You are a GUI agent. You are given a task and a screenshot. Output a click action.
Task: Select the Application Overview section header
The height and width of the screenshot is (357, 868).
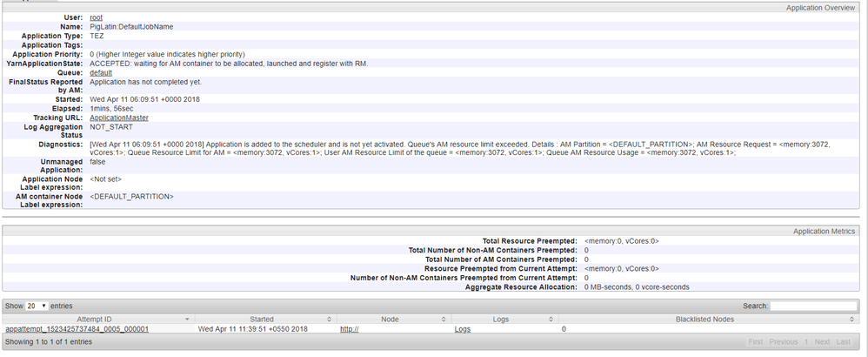click(x=820, y=8)
